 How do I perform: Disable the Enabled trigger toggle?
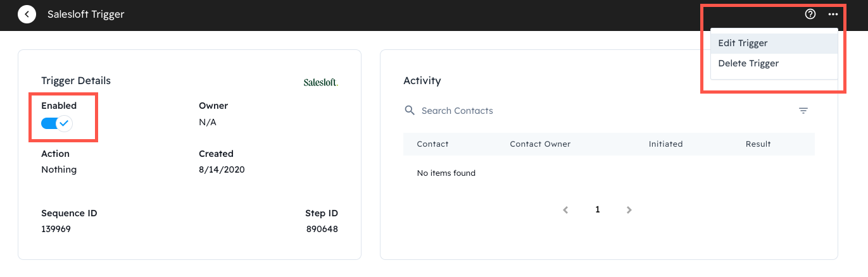pyautogui.click(x=57, y=123)
